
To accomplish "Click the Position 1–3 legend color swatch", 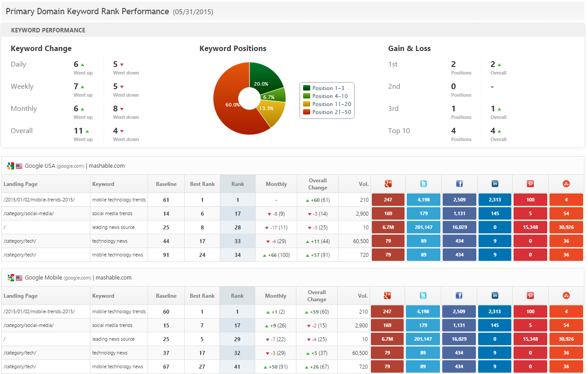I will pyautogui.click(x=306, y=88).
